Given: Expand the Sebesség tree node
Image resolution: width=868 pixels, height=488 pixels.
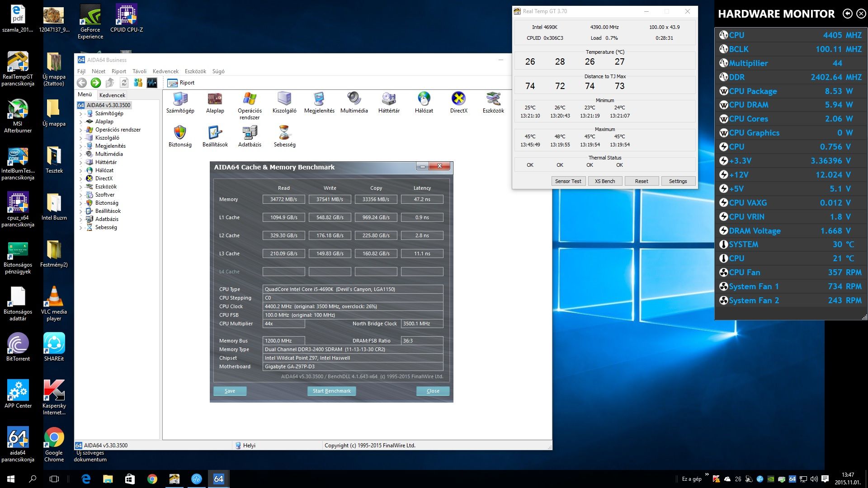Looking at the screenshot, I should tap(81, 227).
